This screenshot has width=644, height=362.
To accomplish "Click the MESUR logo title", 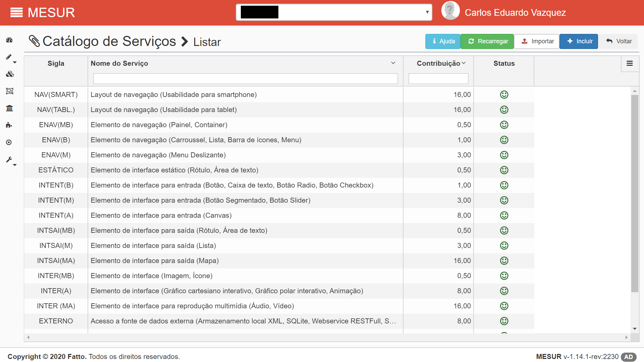I will click(x=51, y=13).
